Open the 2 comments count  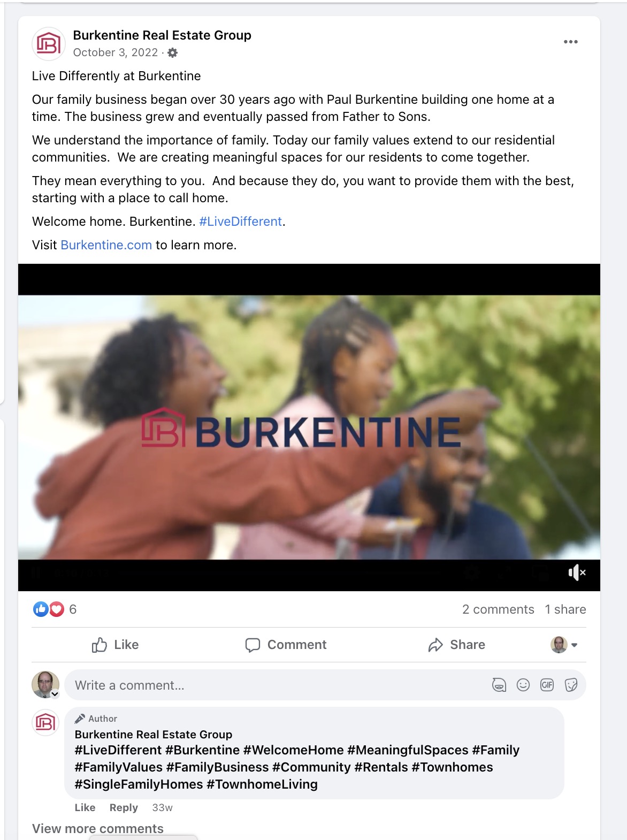(498, 609)
